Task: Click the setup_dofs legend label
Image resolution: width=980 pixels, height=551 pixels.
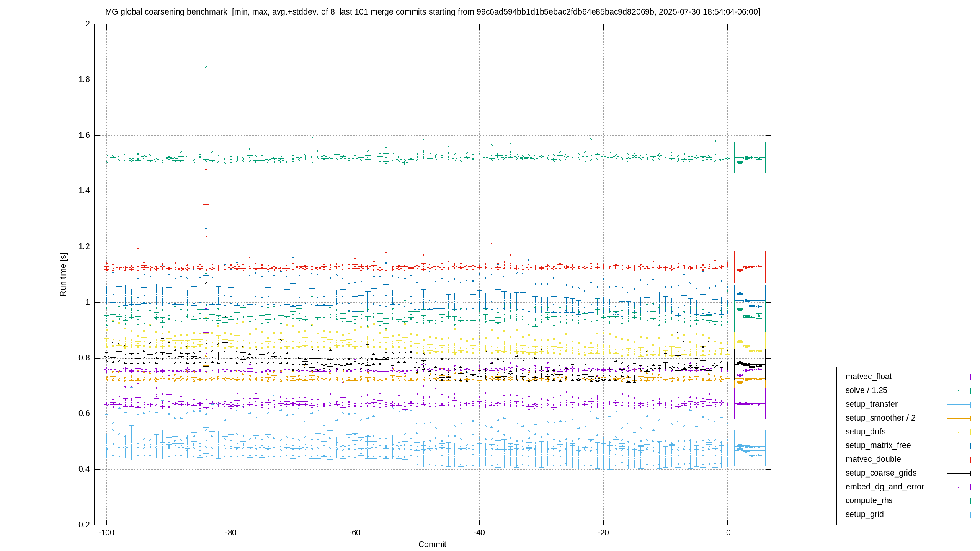Action: 866,432
